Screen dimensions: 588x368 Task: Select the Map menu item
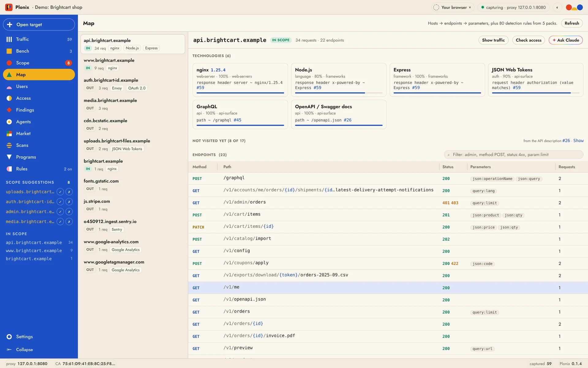point(39,75)
